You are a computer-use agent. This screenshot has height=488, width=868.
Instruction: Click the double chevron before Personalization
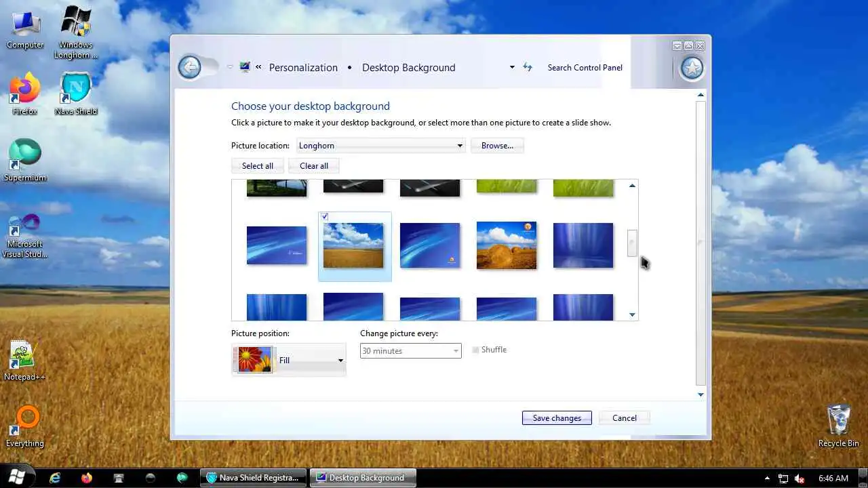pos(258,67)
